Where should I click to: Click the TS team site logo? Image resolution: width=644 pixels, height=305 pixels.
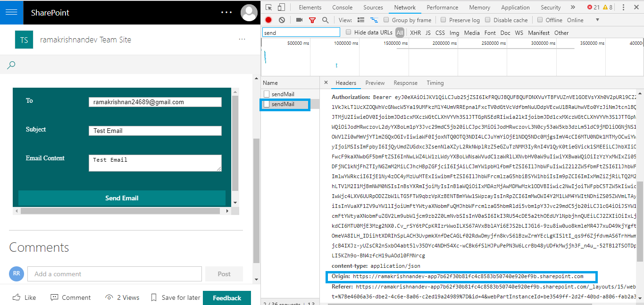pos(24,40)
